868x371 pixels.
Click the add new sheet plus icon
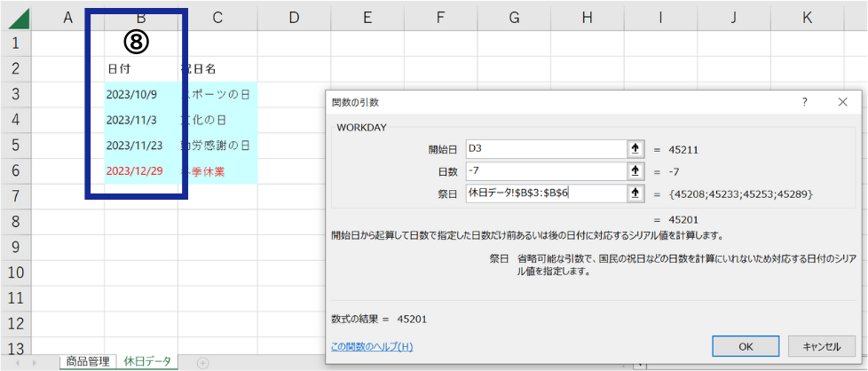202,362
